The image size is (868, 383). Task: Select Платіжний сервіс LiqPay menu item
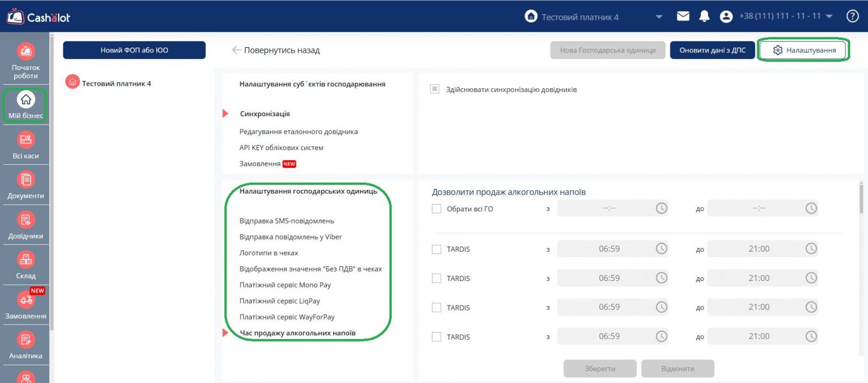(x=280, y=301)
